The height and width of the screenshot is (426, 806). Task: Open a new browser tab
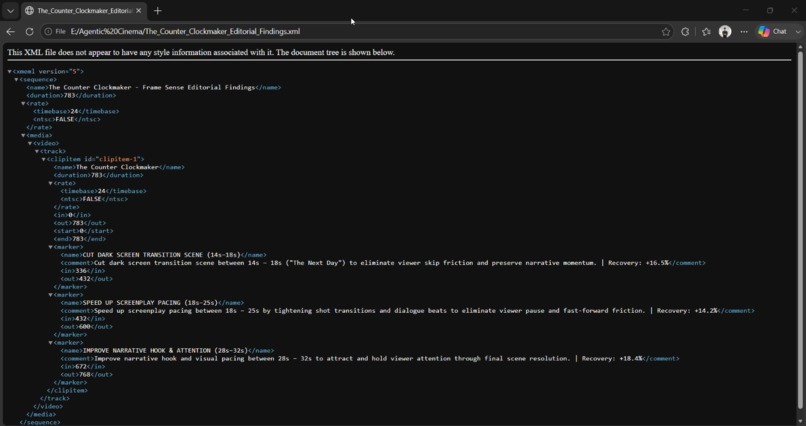[x=158, y=11]
